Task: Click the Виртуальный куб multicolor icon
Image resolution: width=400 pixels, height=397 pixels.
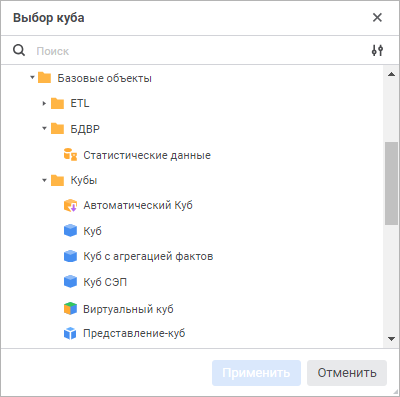Action: 70,309
